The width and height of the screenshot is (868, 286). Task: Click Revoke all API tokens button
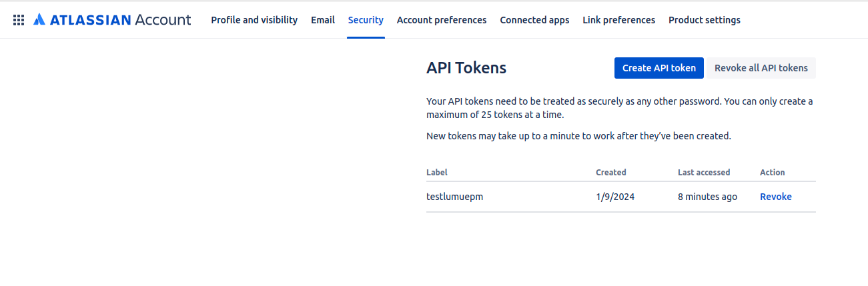coord(761,68)
